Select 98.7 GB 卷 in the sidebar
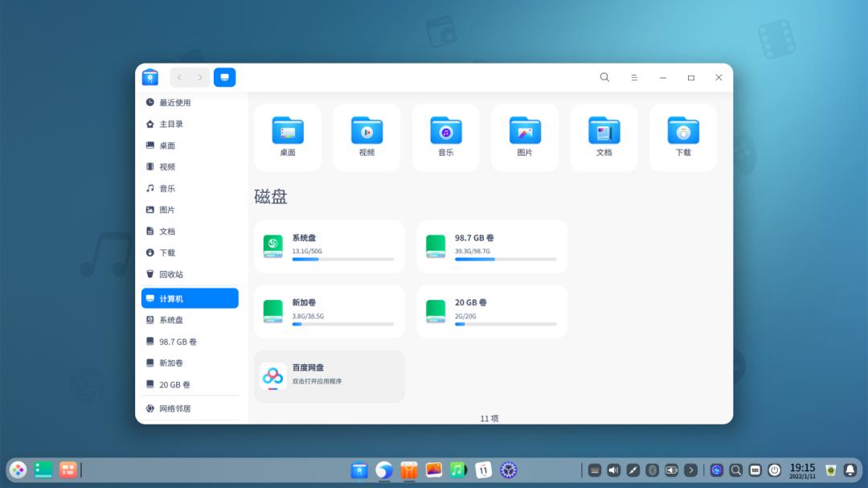Screen dimensions: 868x488 [182, 341]
